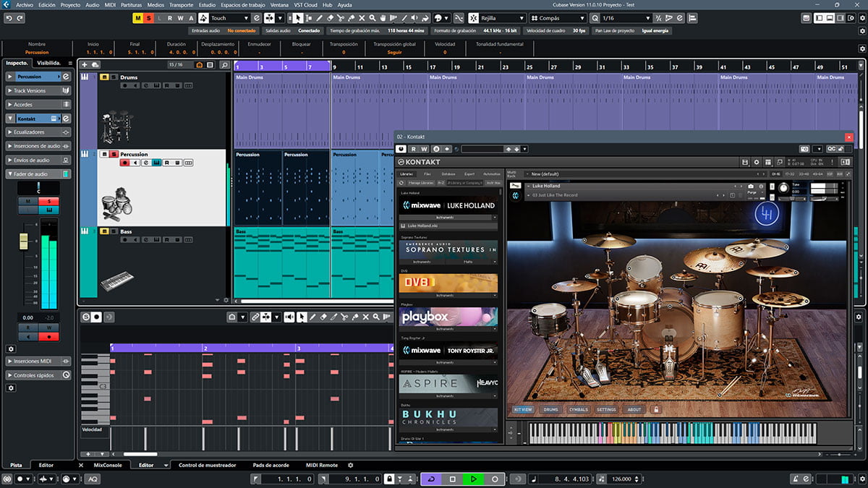This screenshot has height=488, width=868.
Task: Expand Inserciones de audio section
Action: coord(38,146)
